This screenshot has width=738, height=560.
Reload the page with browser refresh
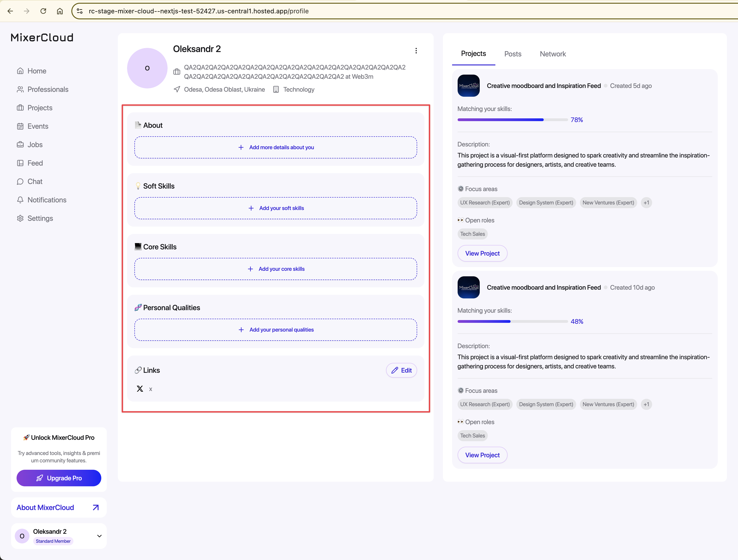(43, 11)
